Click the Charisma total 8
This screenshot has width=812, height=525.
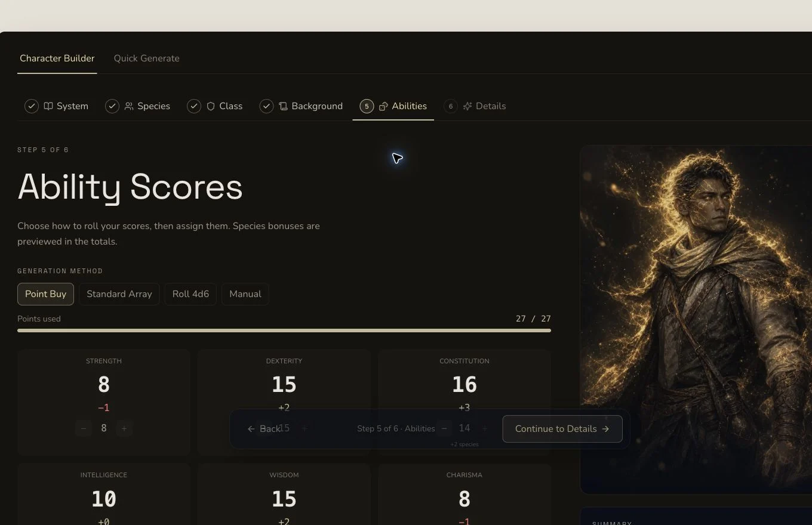click(465, 499)
